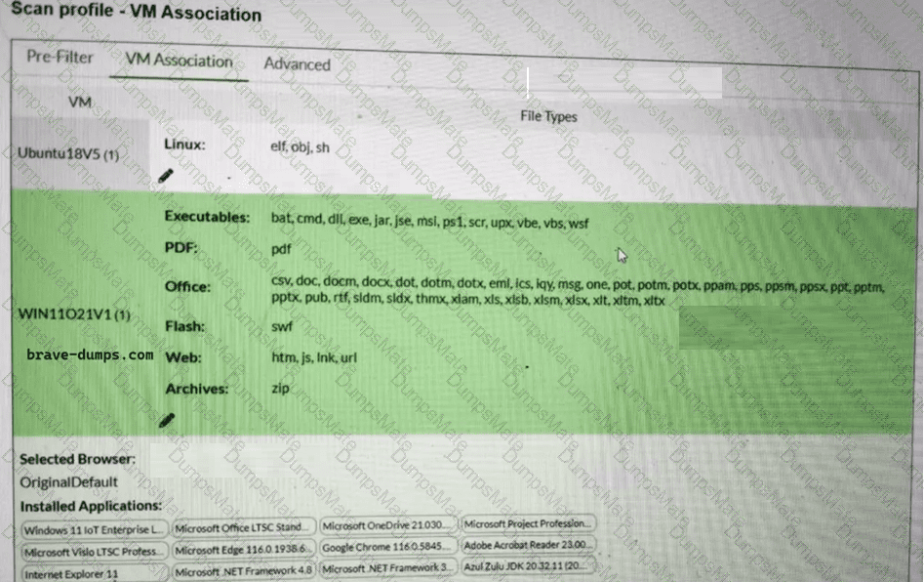
Task: Expand Azul Zulu JDK 20.32.11 entry
Action: tap(526, 567)
